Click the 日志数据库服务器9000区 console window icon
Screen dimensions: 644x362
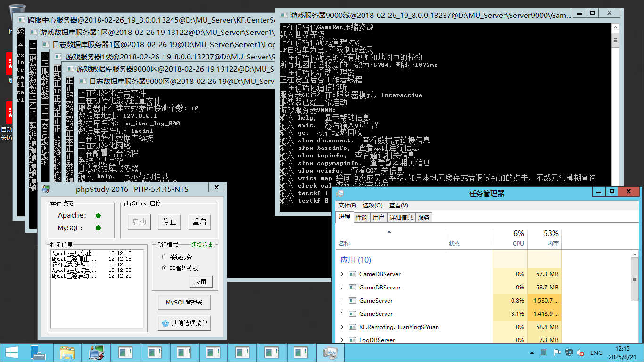[83, 82]
